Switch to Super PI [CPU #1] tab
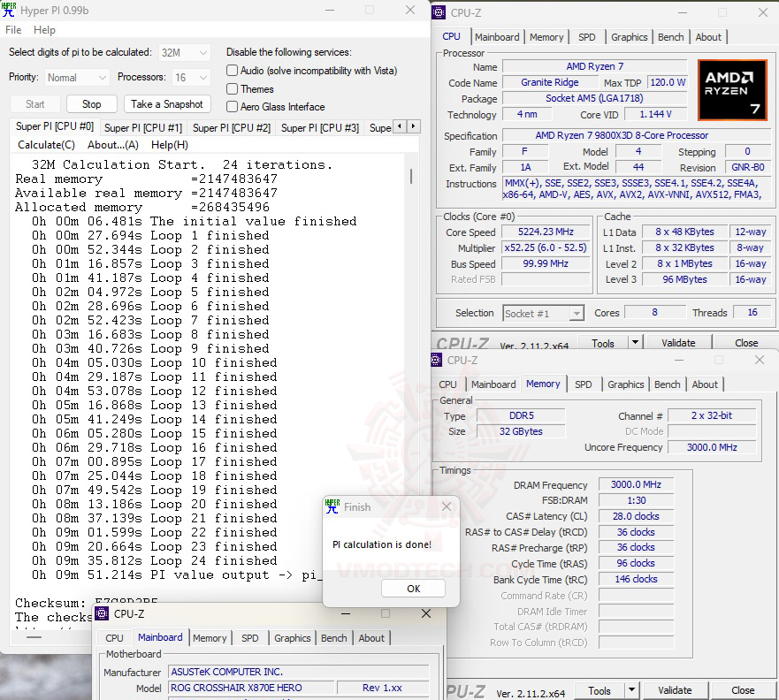This screenshot has width=779, height=700. pos(143,127)
